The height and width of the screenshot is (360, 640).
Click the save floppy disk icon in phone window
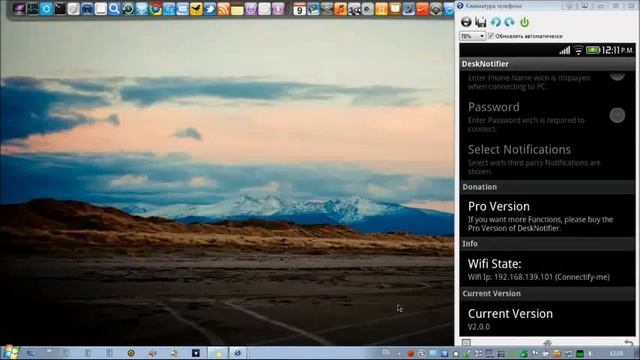pyautogui.click(x=480, y=22)
